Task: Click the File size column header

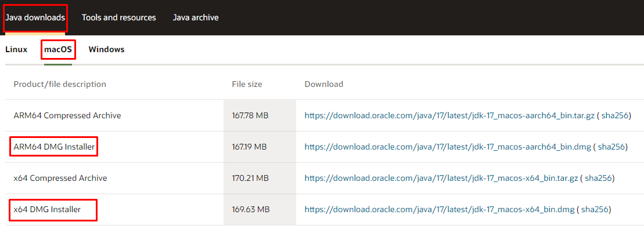Action: [x=247, y=84]
